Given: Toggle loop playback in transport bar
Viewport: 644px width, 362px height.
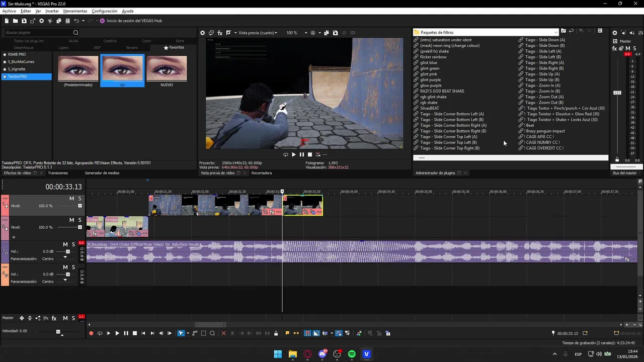Looking at the screenshot, I should coord(100,333).
